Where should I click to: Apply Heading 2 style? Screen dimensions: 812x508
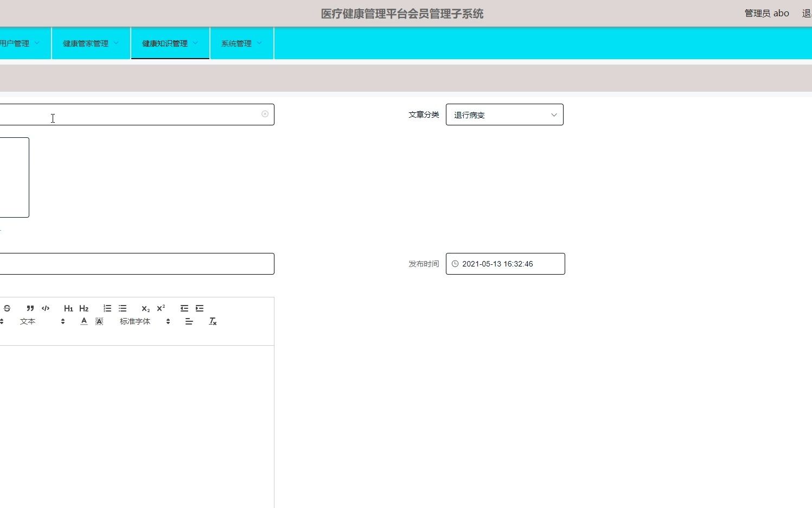(x=84, y=308)
